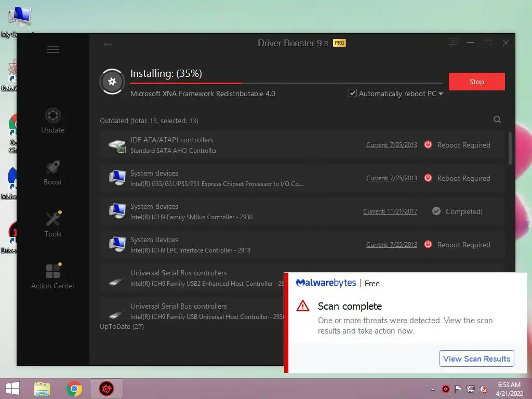This screenshot has width=532, height=399.
Task: Select Intel(R) ICH9 LPC Interface Controller - 2918 text
Action: click(x=190, y=250)
